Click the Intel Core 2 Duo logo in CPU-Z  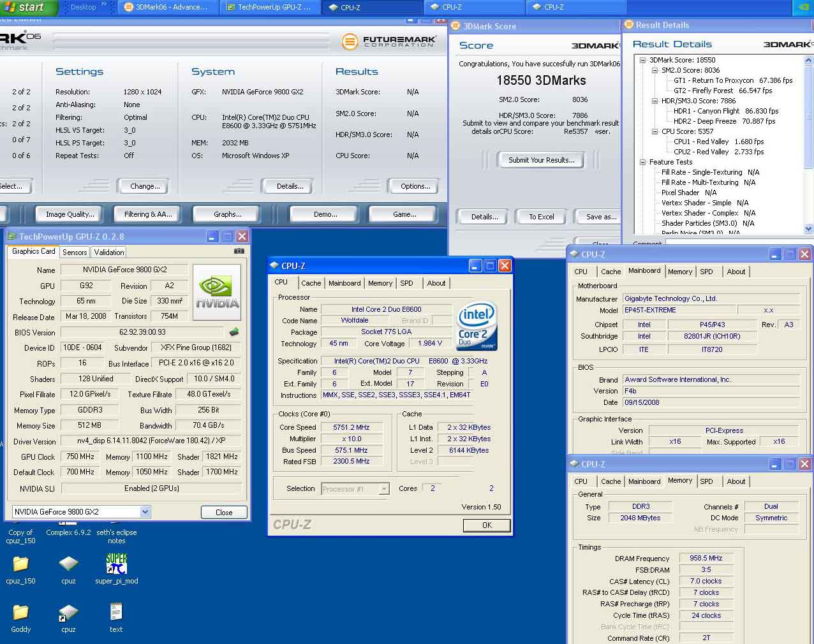point(477,327)
